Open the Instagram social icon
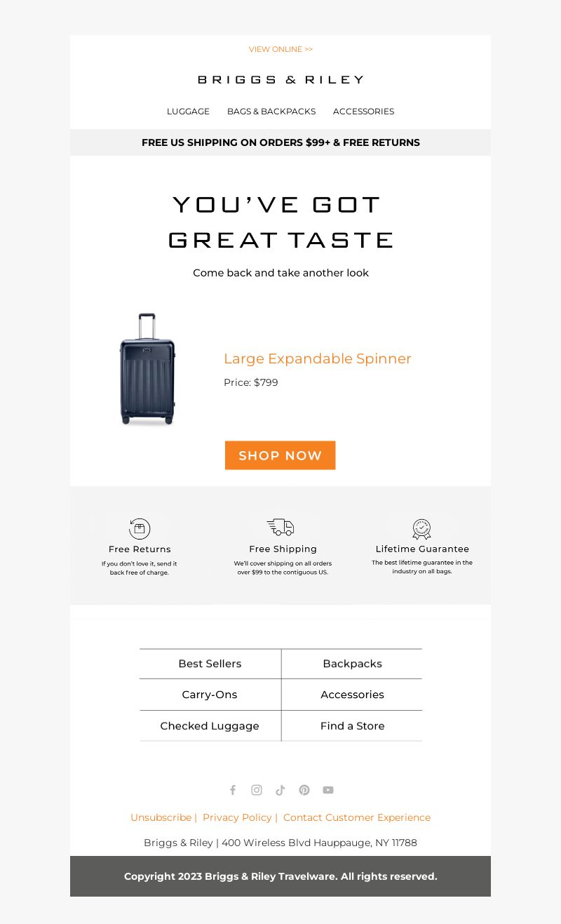 [x=257, y=790]
